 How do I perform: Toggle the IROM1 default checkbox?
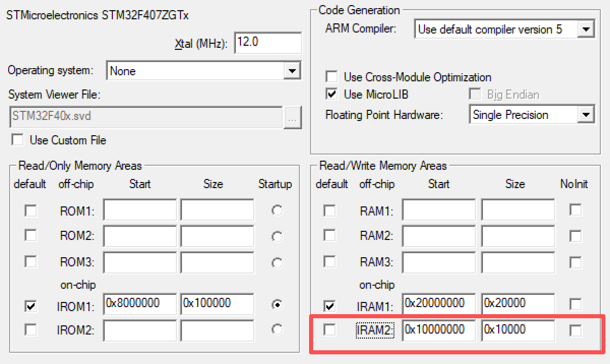coord(31,306)
